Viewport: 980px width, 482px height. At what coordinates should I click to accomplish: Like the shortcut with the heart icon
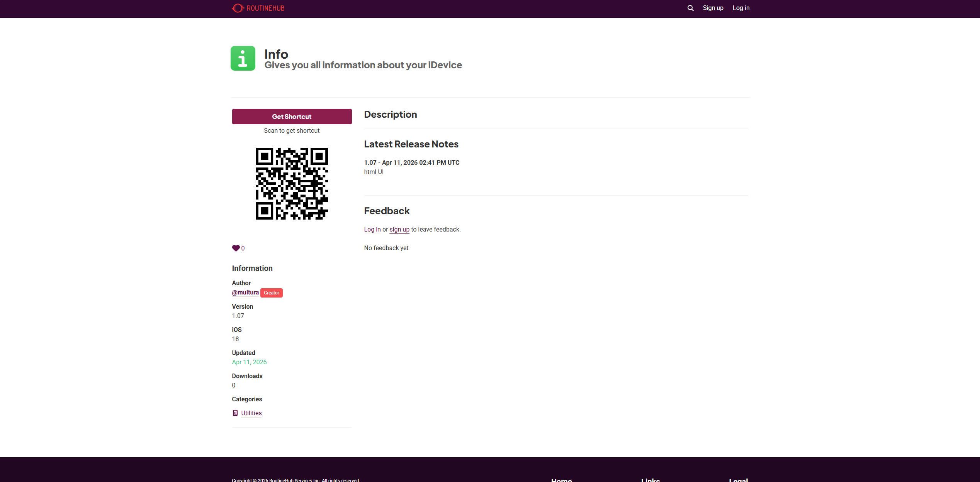pyautogui.click(x=236, y=248)
